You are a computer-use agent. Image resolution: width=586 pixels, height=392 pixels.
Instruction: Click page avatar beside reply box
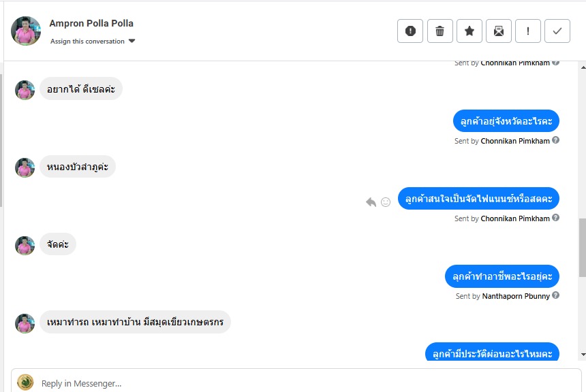click(25, 382)
